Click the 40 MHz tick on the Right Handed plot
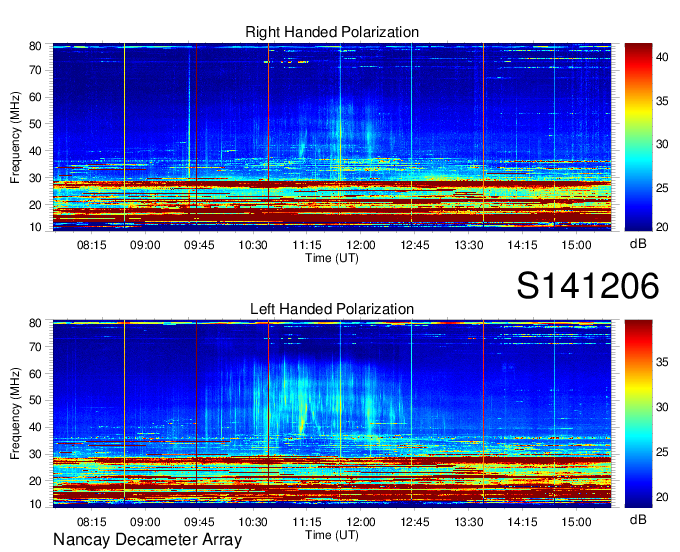The width and height of the screenshot is (680, 552). [x=35, y=151]
